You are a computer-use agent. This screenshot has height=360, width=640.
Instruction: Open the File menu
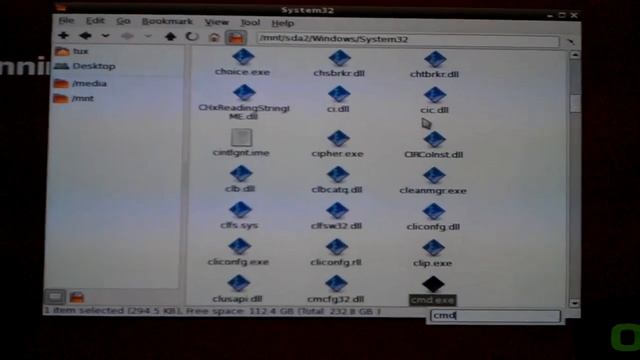pyautogui.click(x=66, y=20)
